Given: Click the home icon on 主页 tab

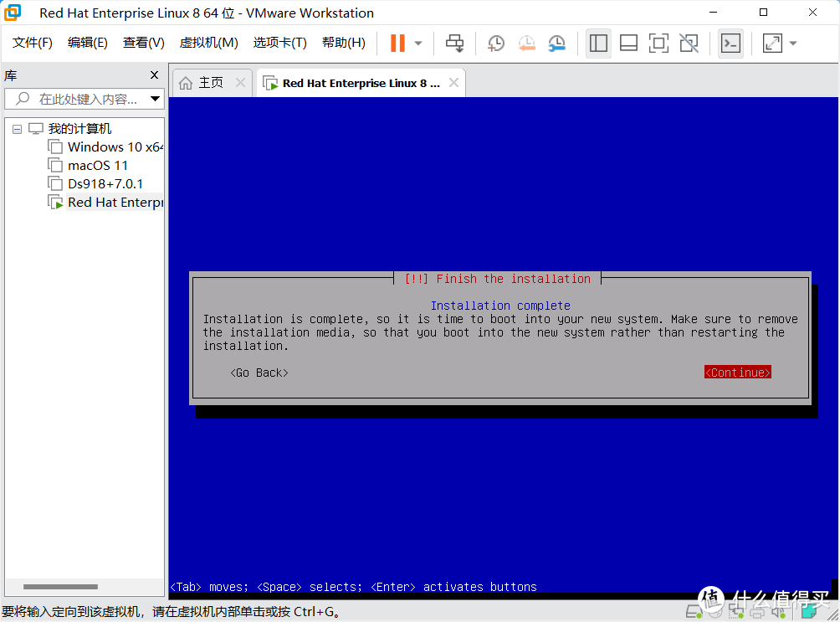Looking at the screenshot, I should coord(186,83).
